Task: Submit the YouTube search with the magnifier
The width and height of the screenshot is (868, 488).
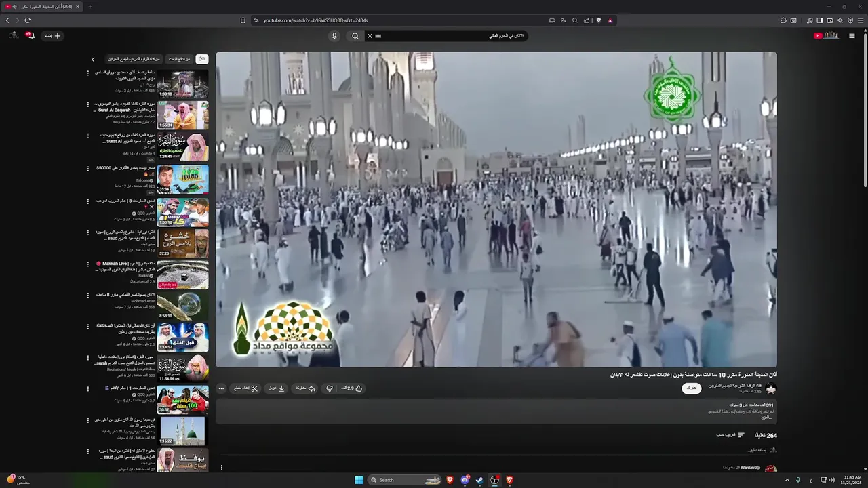Action: [x=355, y=36]
